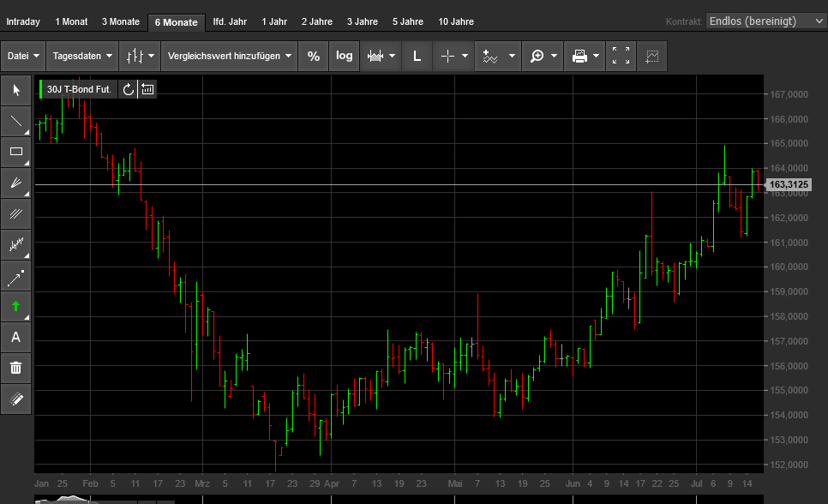828x504 pixels.
Task: Expand the Tagesdaten interval dropdown
Action: tap(82, 56)
